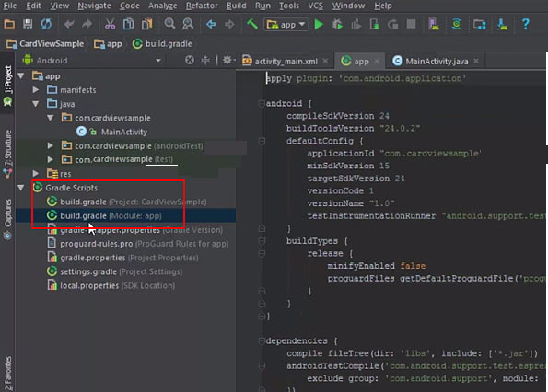Collapse the java folder

point(36,104)
